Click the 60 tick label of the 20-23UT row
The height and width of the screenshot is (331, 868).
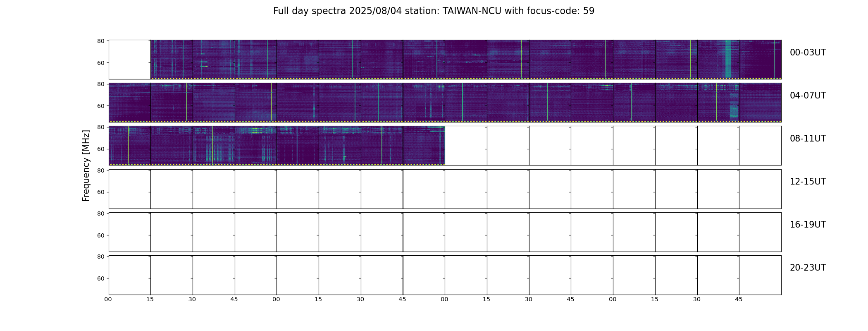click(100, 278)
